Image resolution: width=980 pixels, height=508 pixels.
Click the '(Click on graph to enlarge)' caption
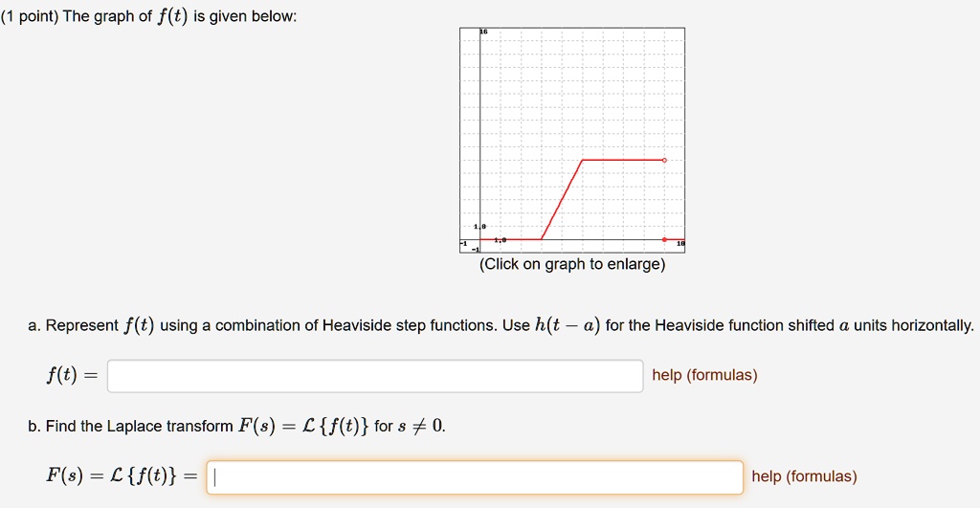(572, 264)
